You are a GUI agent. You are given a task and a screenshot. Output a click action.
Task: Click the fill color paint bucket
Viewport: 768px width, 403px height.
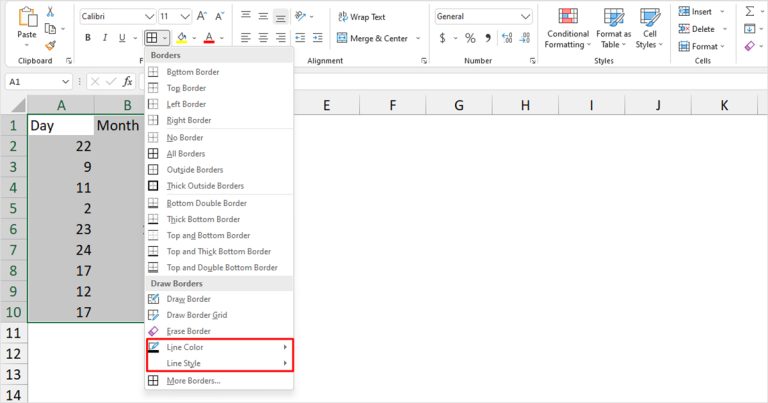pyautogui.click(x=182, y=38)
